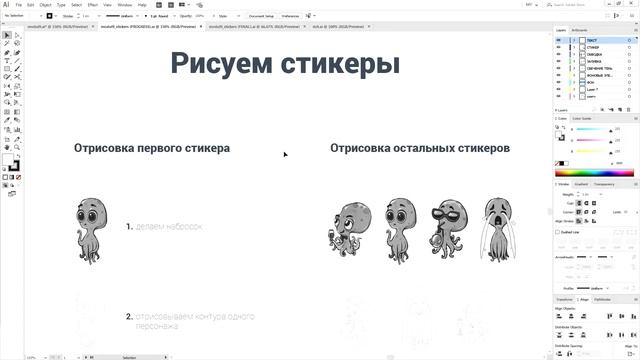Click the Create New Layer icon
This screenshot has height=360, width=640.
pos(620,110)
